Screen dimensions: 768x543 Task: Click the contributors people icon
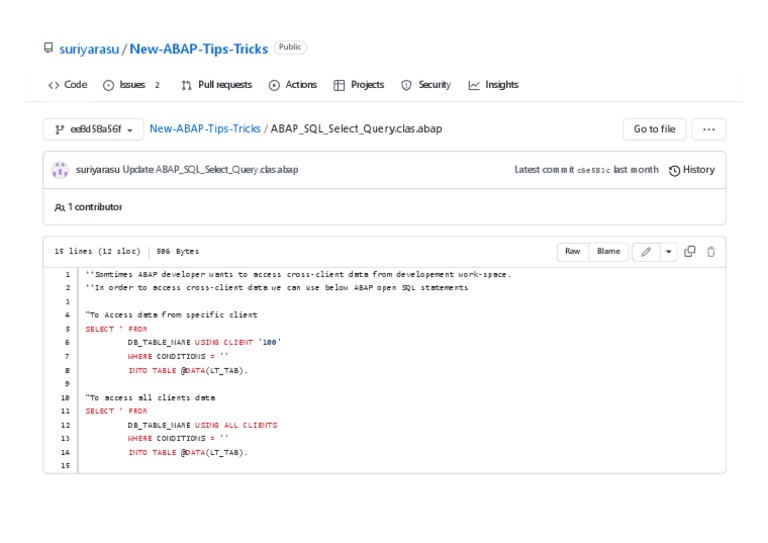(x=59, y=207)
